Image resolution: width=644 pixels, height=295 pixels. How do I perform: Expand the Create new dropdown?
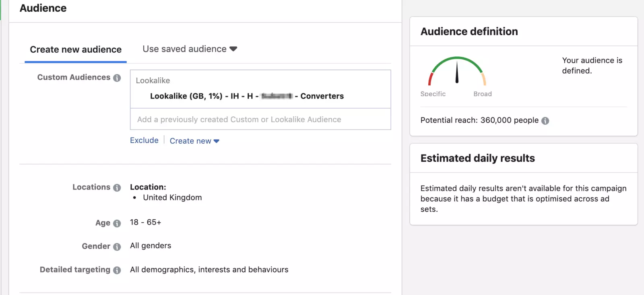coord(194,141)
